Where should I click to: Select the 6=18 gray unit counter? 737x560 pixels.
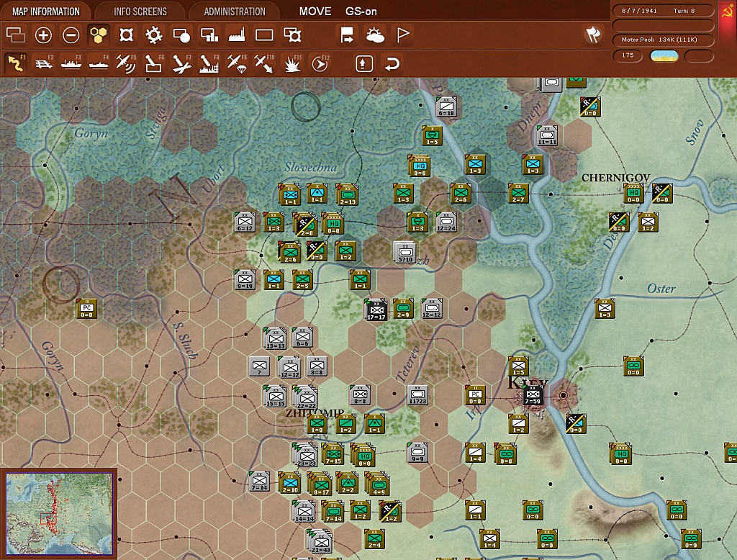(446, 107)
